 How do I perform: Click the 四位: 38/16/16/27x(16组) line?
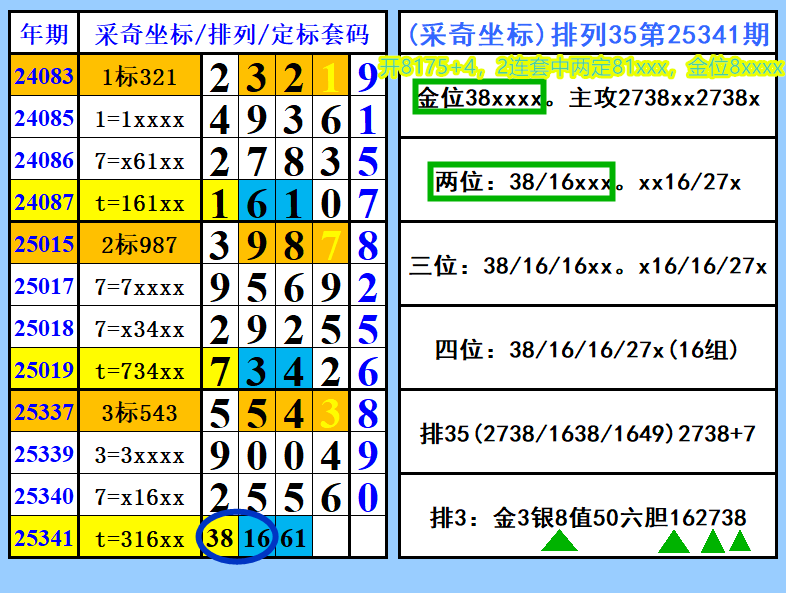click(x=586, y=349)
